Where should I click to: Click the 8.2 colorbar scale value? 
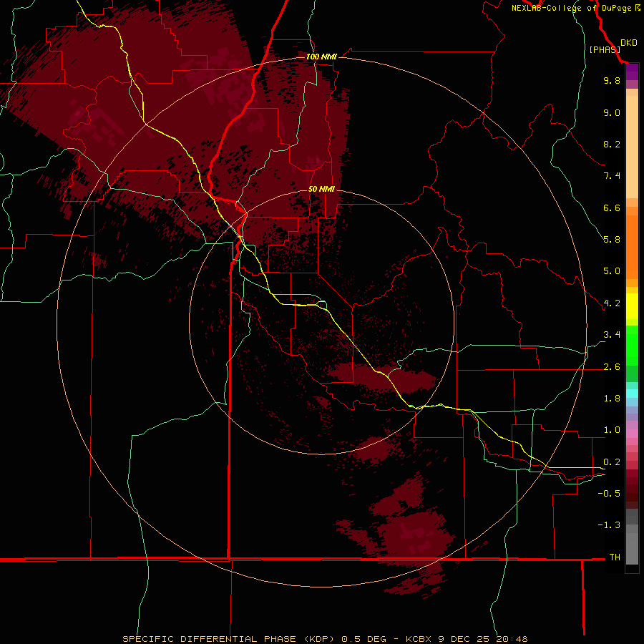tap(612, 144)
